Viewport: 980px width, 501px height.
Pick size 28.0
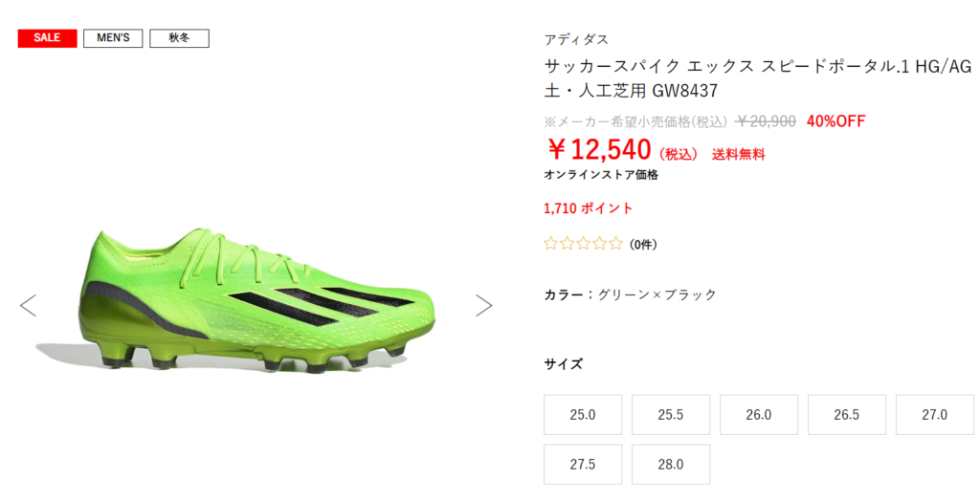[x=671, y=464]
